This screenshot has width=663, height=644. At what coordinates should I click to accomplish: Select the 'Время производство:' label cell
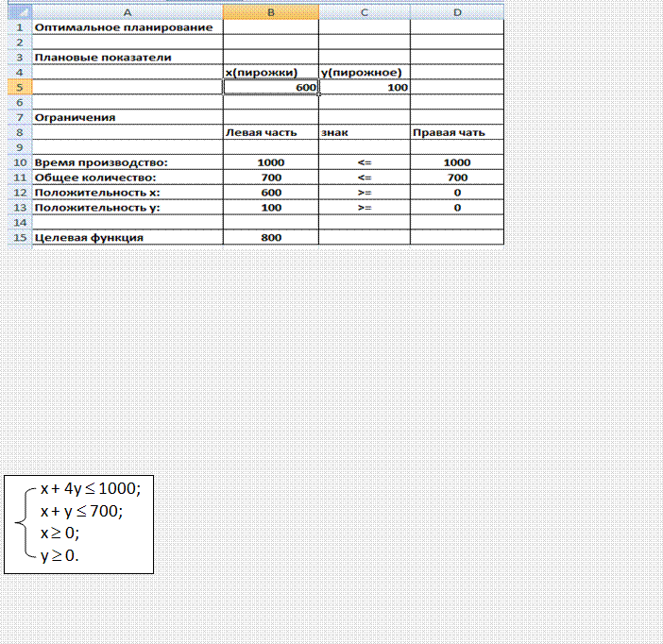127,162
